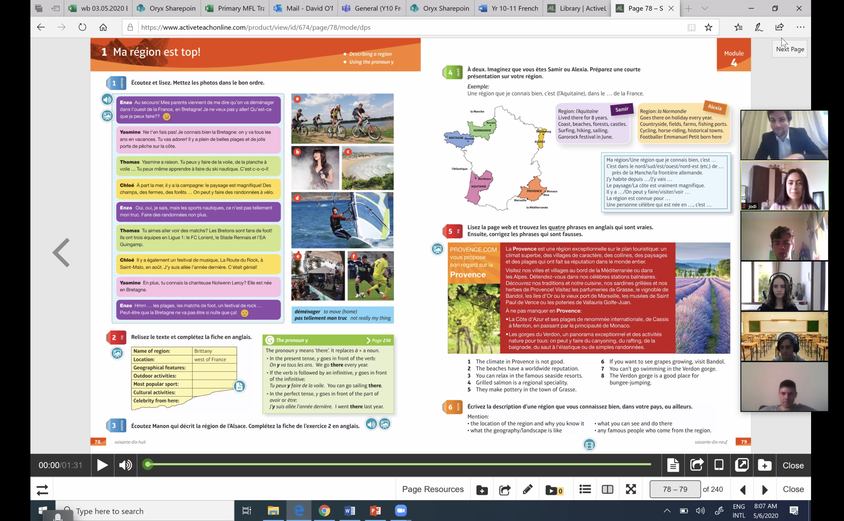Switch to Mail - David browser tab
This screenshot has height=521, width=844.
[304, 8]
